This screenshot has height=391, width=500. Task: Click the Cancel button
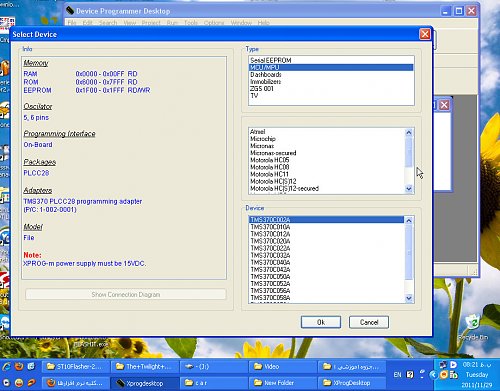pyautogui.click(x=369, y=322)
